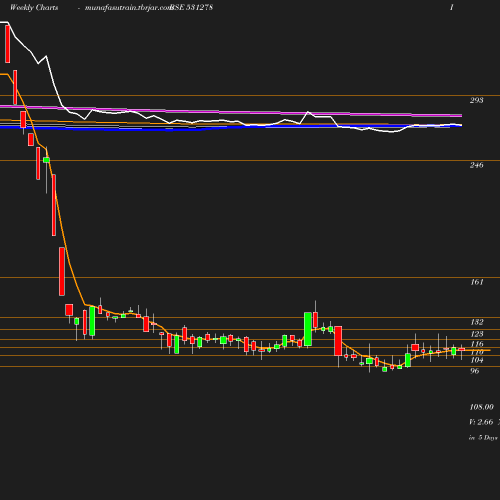Screen dimensions: 500x500
Task: Click the 'BSE 531278' symbol label
Action: [x=191, y=7]
